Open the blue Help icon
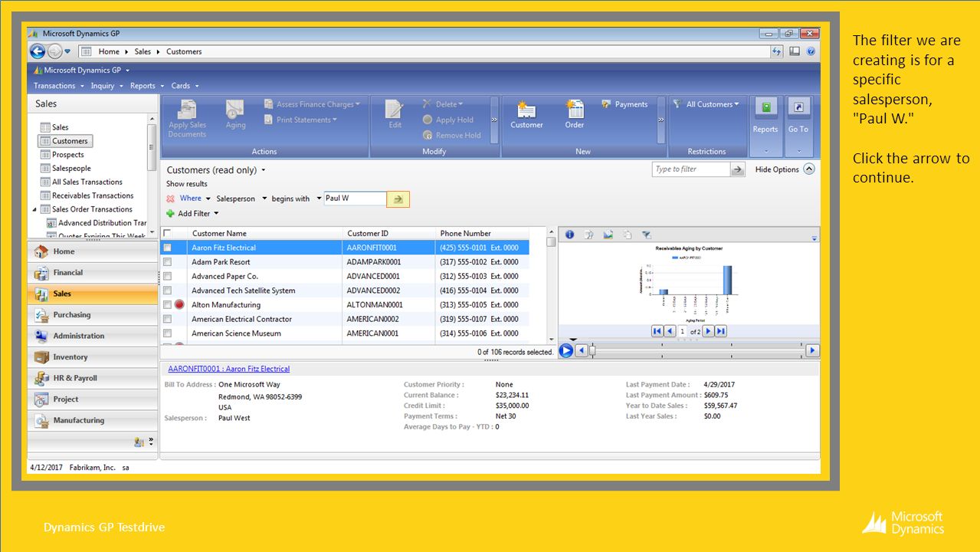 coord(811,51)
